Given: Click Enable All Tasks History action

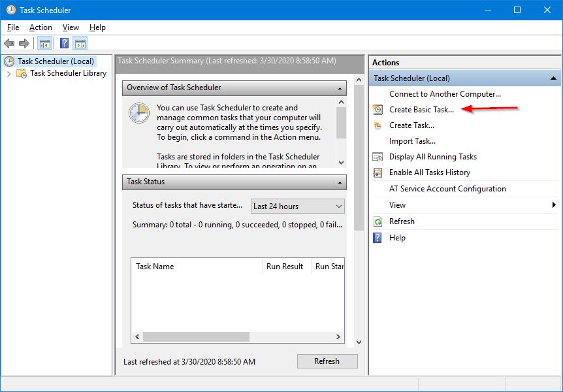Looking at the screenshot, I should pyautogui.click(x=430, y=172).
